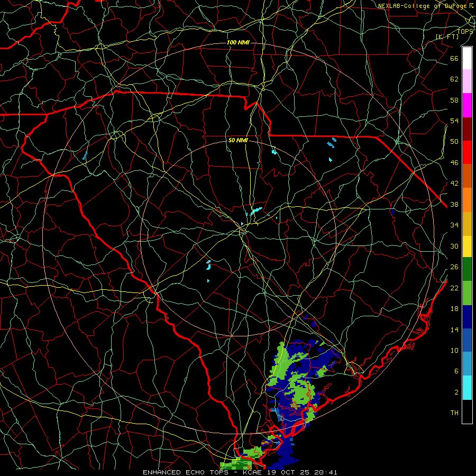
Task: Click the '34' legend value
Action: [454, 225]
